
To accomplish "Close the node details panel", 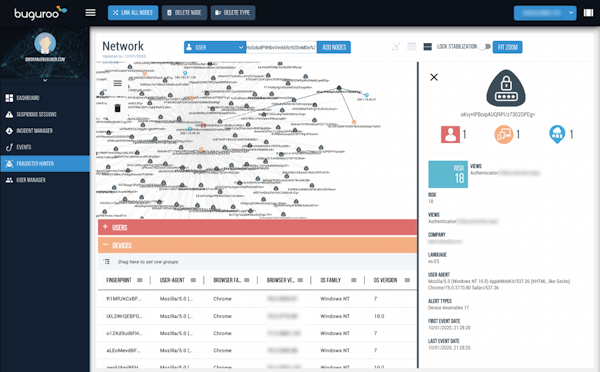I will tap(434, 77).
